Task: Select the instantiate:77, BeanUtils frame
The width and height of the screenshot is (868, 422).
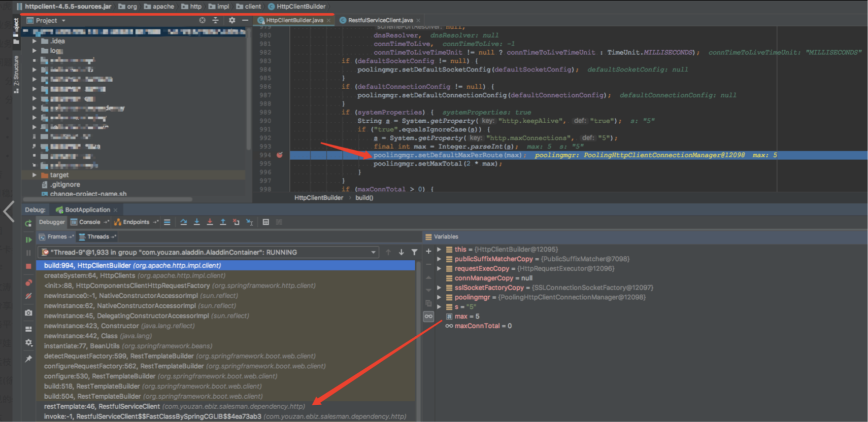Action: 226,346
